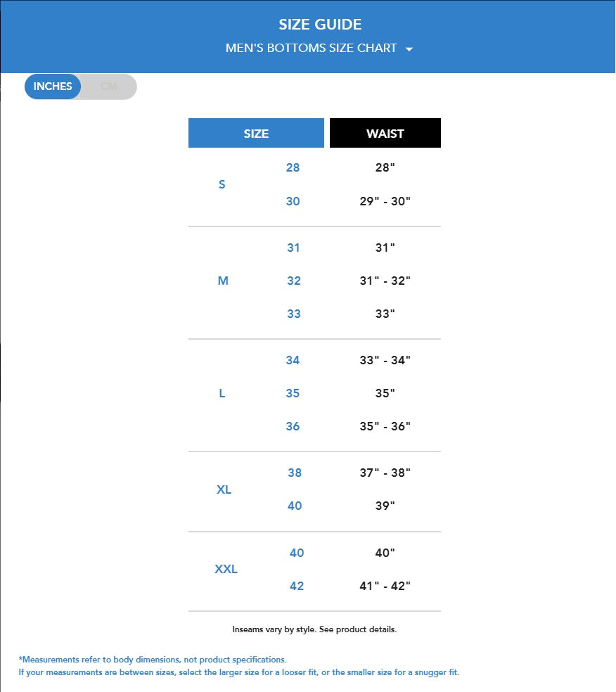Click the Size Guide heading
The image size is (616, 692).
coord(320,25)
